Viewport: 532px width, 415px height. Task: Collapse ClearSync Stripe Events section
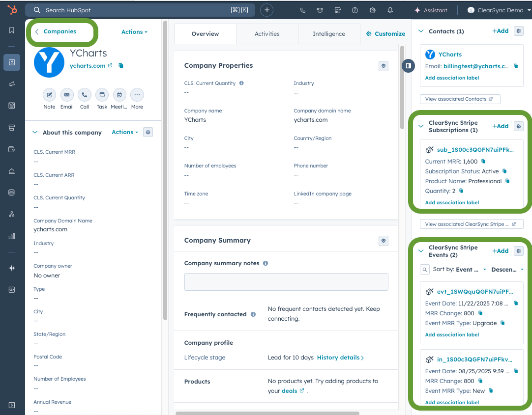point(421,251)
